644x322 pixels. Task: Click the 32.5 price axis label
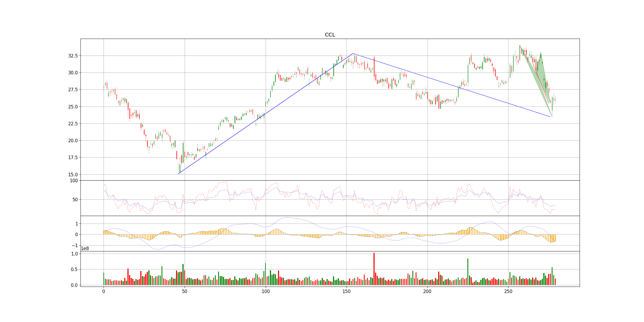[73, 56]
